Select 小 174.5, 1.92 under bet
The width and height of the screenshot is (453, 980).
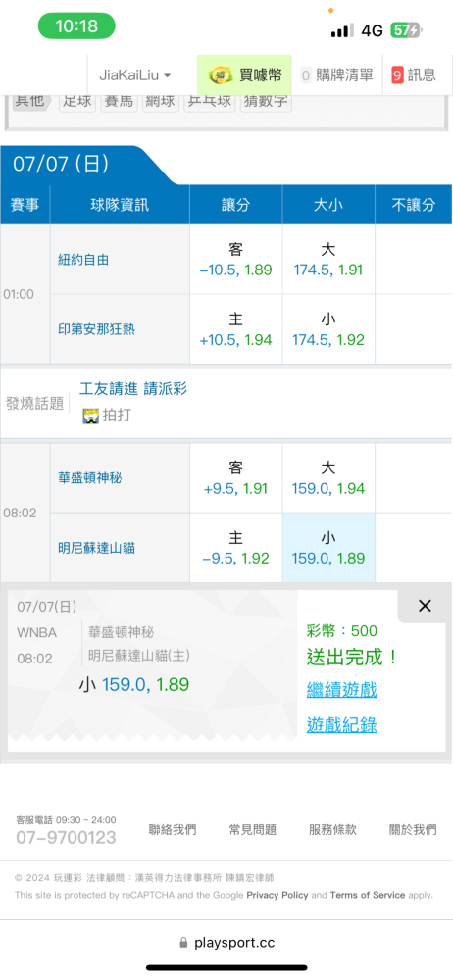coord(328,329)
